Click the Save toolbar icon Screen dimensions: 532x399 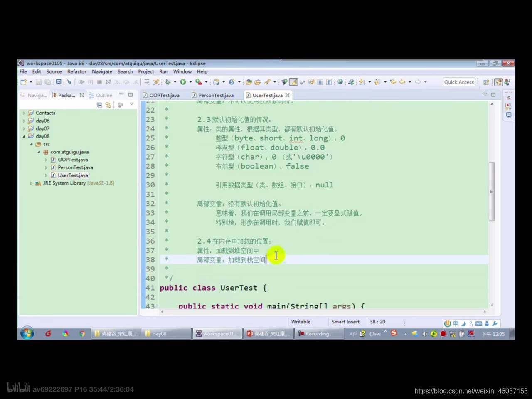click(x=39, y=82)
